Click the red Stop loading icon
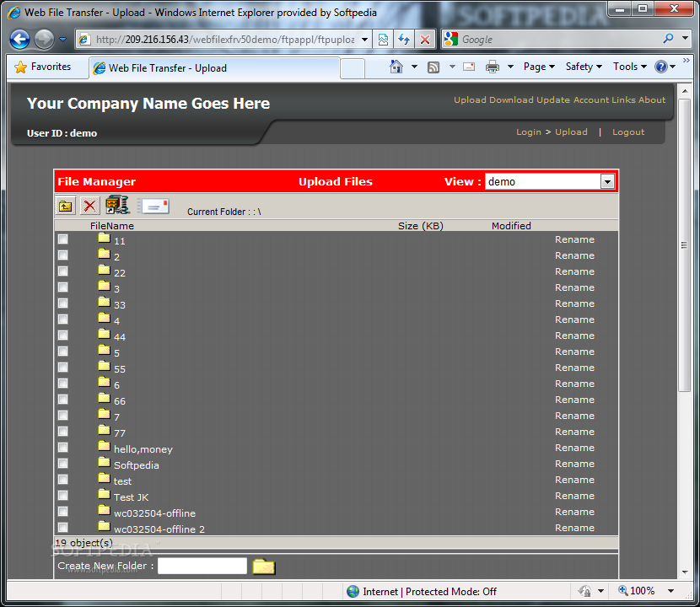Image resolution: width=700 pixels, height=607 pixels. (x=425, y=40)
